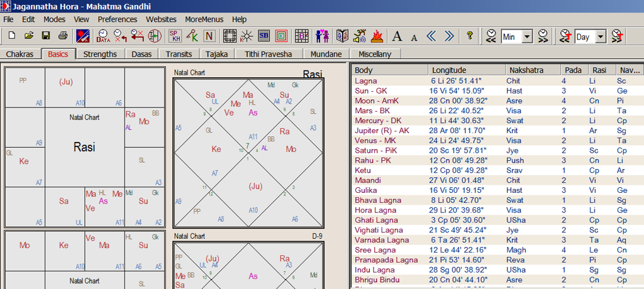Open the Websites menu
Image resolution: width=644 pixels, height=289 pixels.
(x=161, y=19)
